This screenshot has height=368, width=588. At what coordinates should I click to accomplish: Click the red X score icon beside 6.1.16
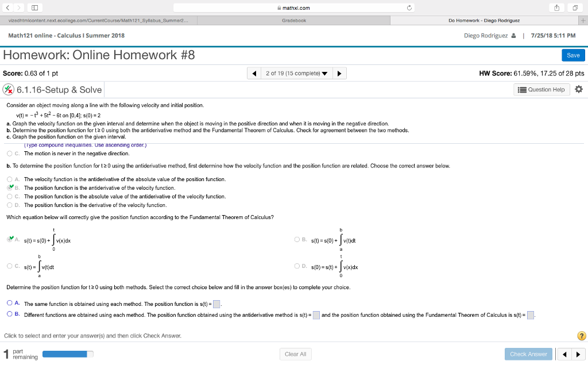[x=8, y=89]
